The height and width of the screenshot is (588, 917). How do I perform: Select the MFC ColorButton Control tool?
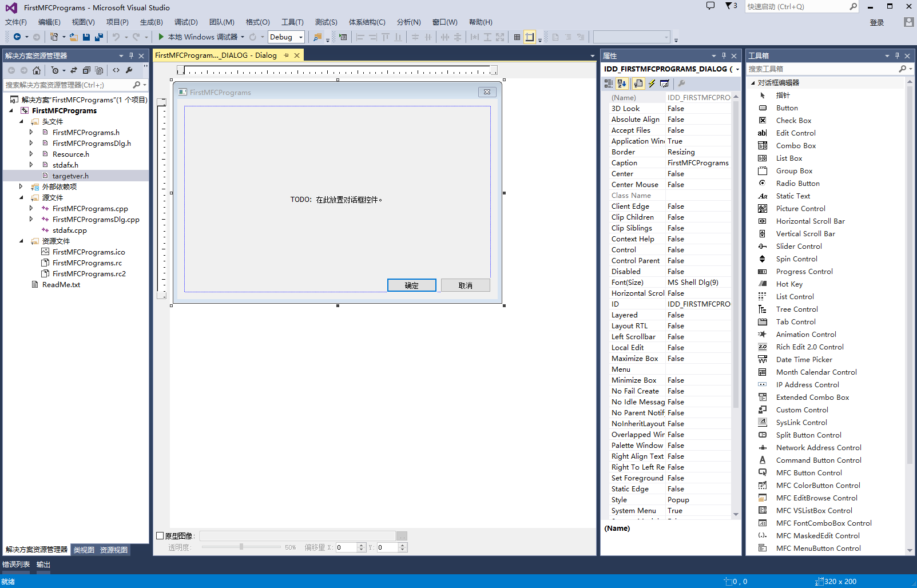(817, 486)
